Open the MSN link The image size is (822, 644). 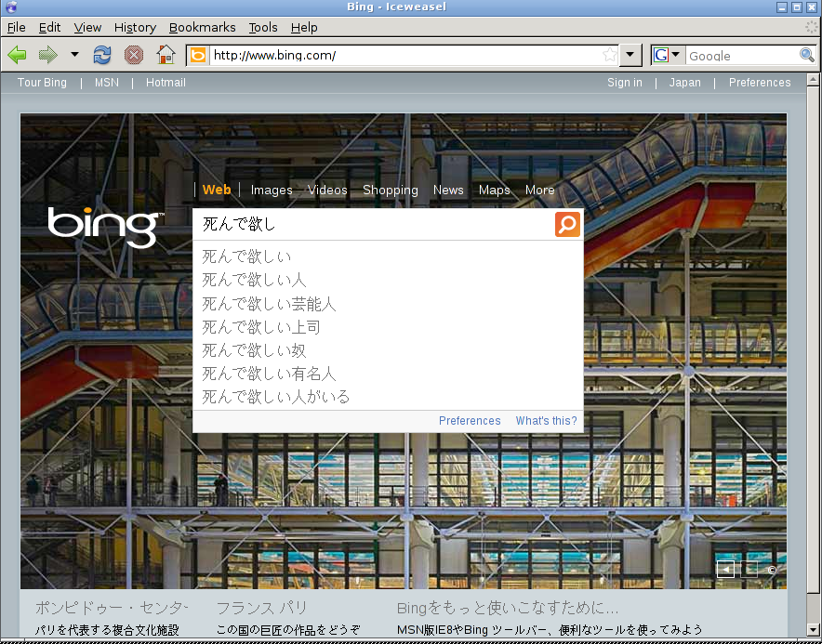(107, 83)
